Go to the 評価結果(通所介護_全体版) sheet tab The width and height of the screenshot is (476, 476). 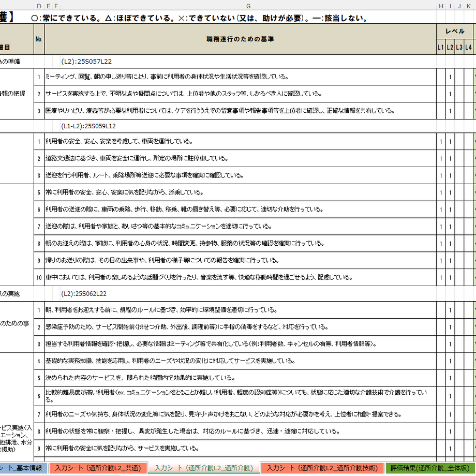point(430,468)
